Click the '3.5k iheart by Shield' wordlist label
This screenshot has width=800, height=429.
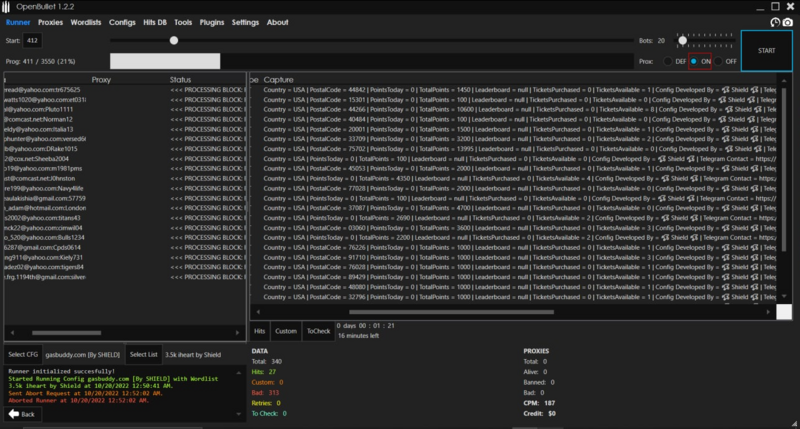tap(193, 355)
